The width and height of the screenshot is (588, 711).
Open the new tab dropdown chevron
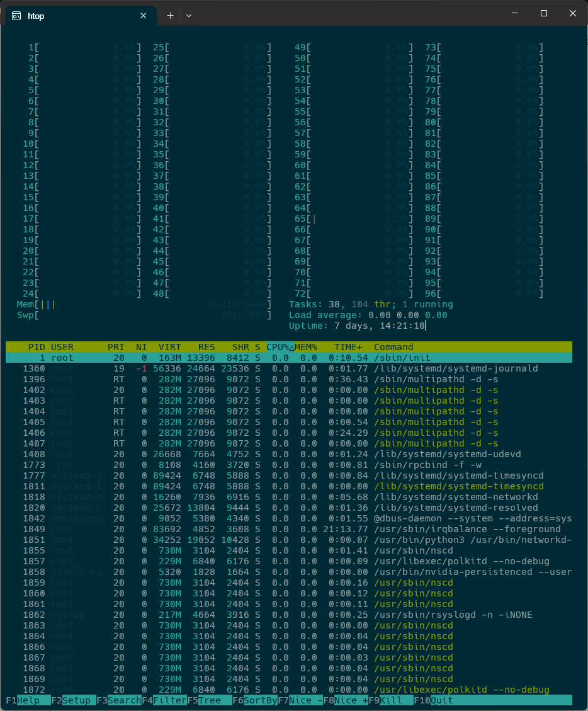pos(188,15)
